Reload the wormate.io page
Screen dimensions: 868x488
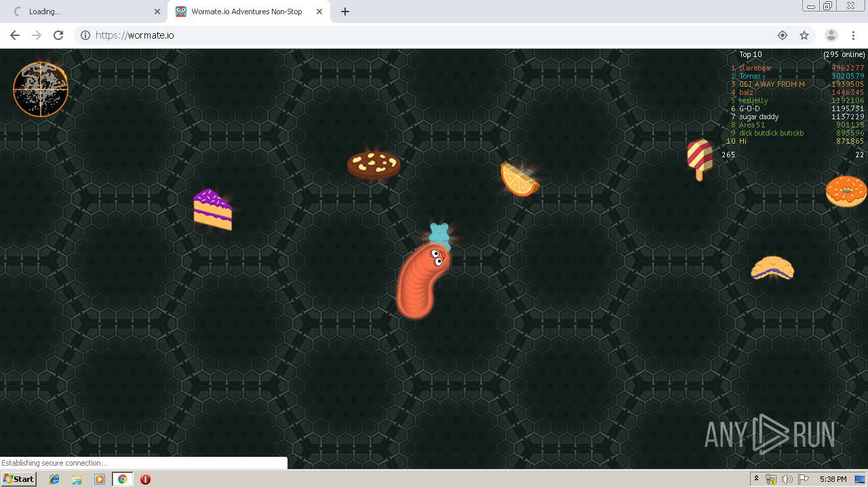(58, 35)
